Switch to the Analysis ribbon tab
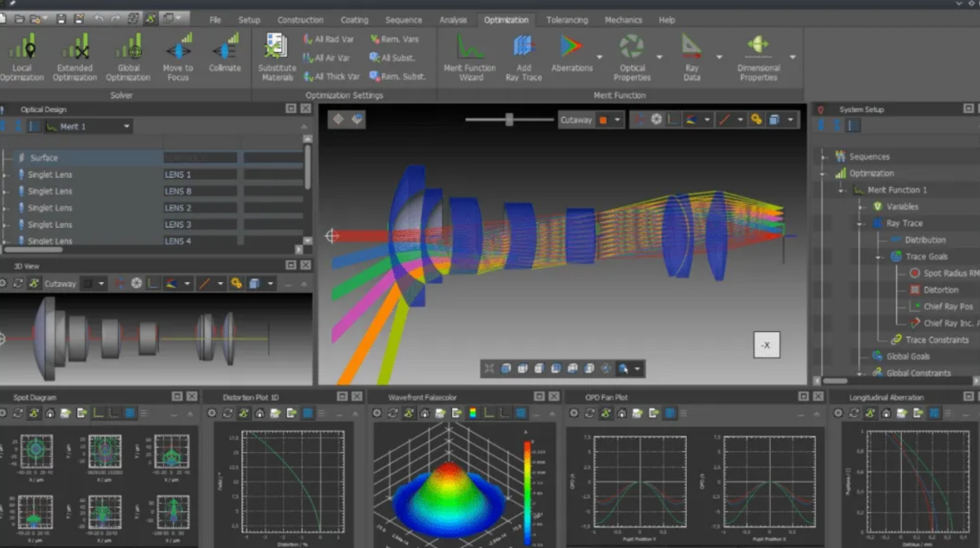This screenshot has height=548, width=980. coord(453,20)
